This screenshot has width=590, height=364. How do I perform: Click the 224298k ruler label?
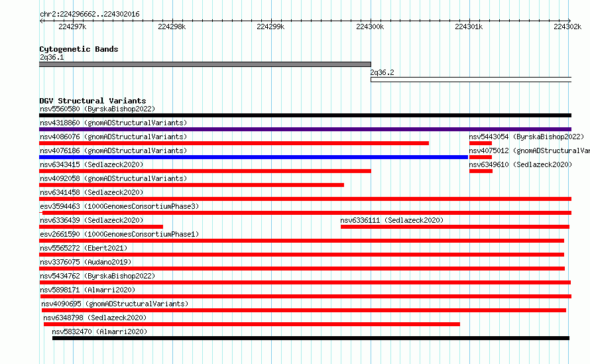pyautogui.click(x=172, y=27)
